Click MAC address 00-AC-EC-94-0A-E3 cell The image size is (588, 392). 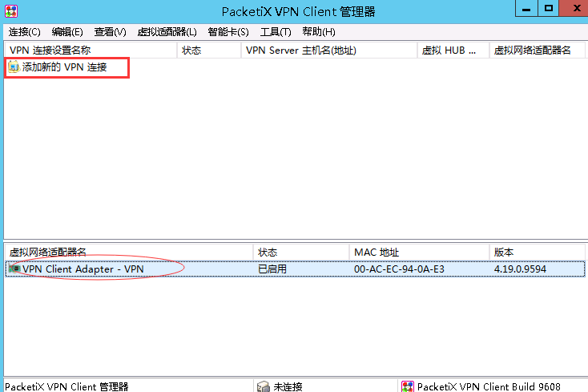[x=399, y=269]
